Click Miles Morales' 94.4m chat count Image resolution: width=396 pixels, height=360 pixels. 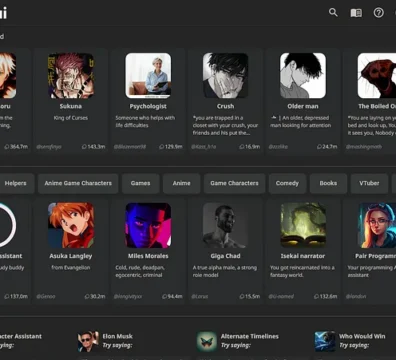click(172, 296)
